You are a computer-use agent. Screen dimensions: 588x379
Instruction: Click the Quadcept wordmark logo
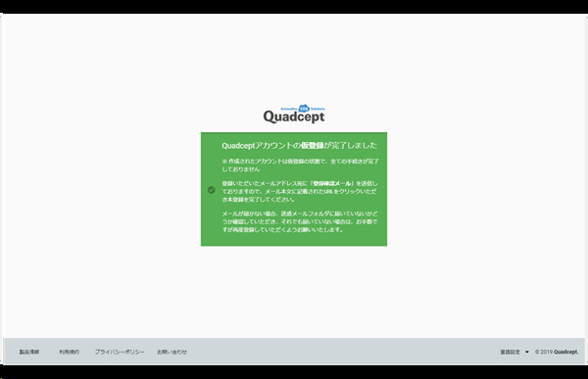tap(294, 117)
